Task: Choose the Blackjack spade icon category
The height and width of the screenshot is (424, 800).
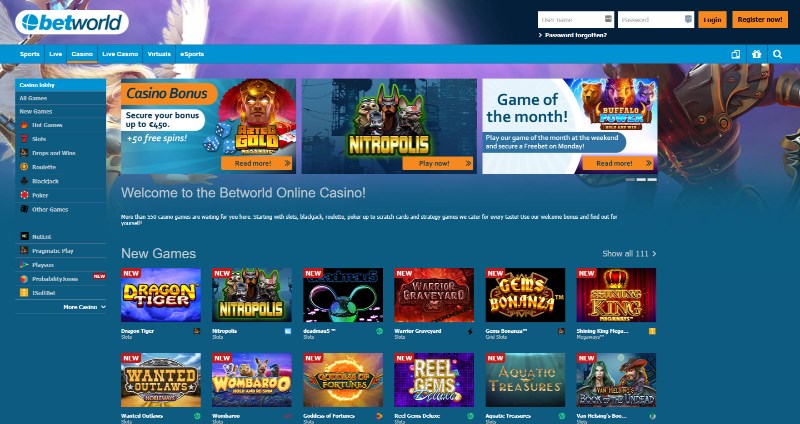Action: (x=23, y=181)
